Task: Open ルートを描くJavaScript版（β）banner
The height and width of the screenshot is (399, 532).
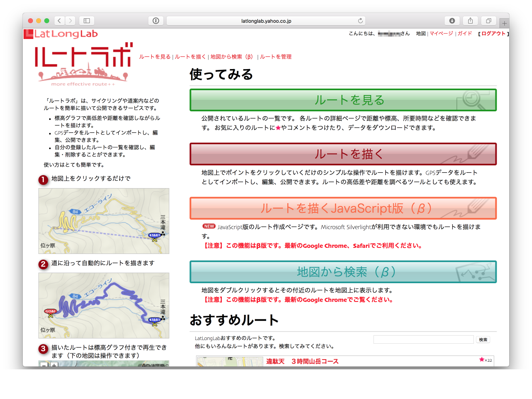Action: 343,208
